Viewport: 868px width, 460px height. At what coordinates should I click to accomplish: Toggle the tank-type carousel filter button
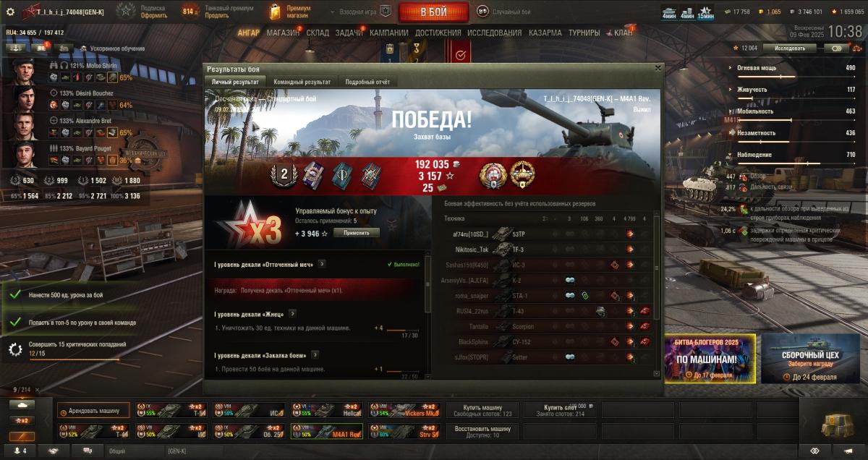22,405
